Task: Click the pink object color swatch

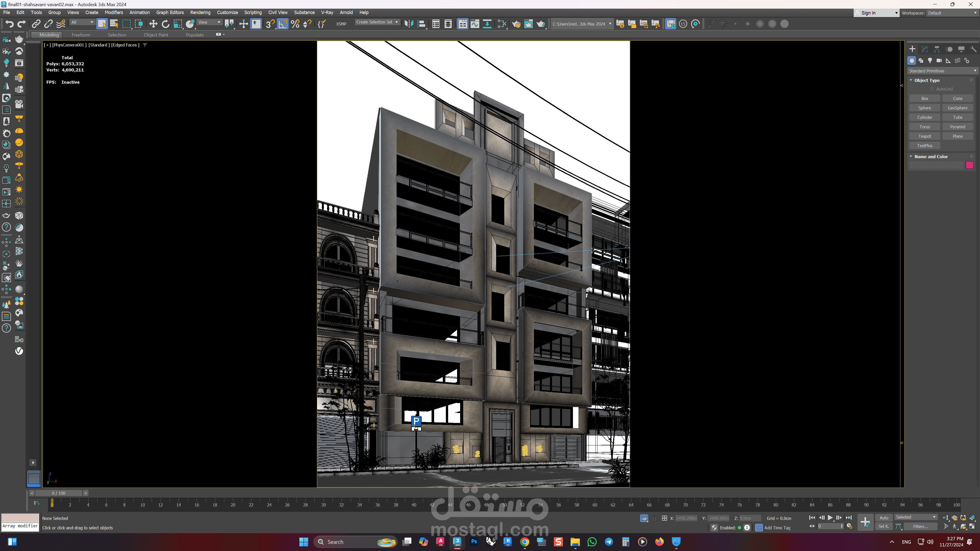Action: [969, 165]
